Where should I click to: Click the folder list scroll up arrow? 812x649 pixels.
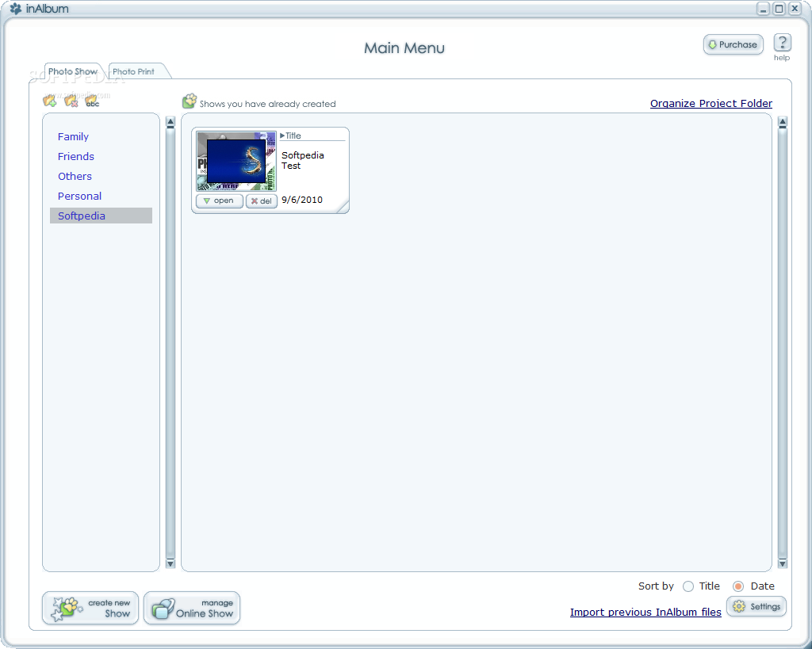(x=170, y=122)
